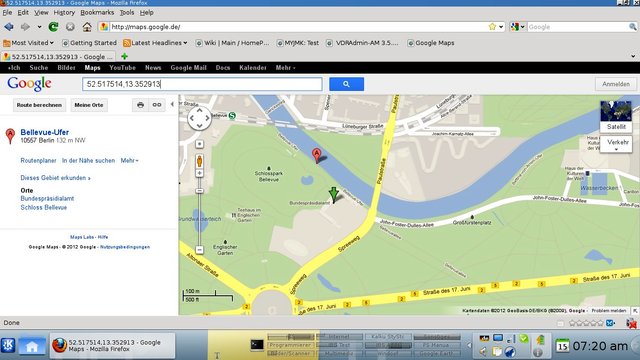The height and width of the screenshot is (360, 640).
Task: Click the red A marker on the map
Action: [316, 156]
